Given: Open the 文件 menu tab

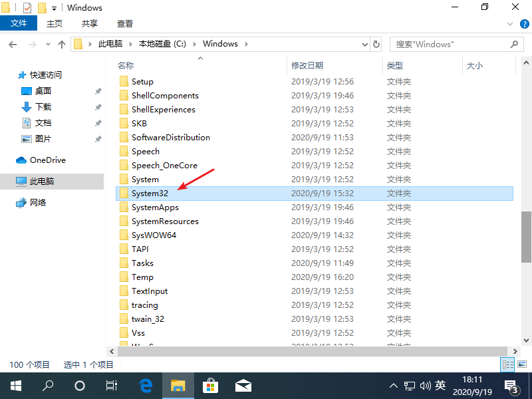Looking at the screenshot, I should [x=19, y=23].
